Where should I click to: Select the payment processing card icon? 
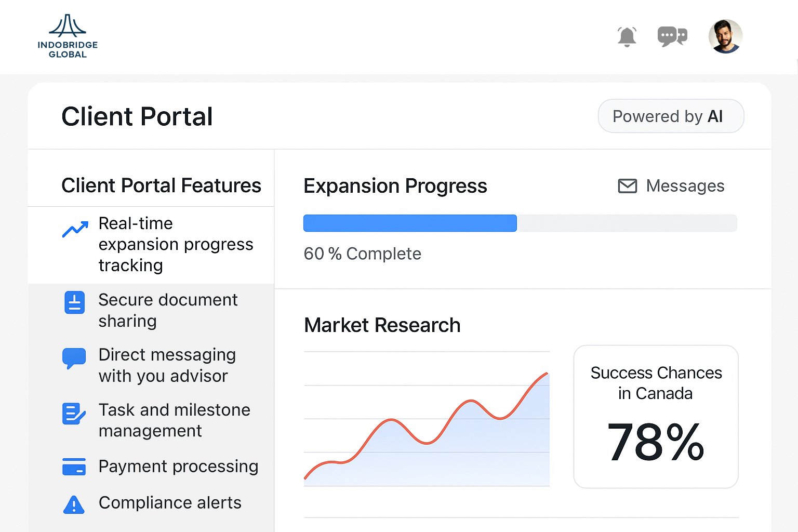pos(74,467)
